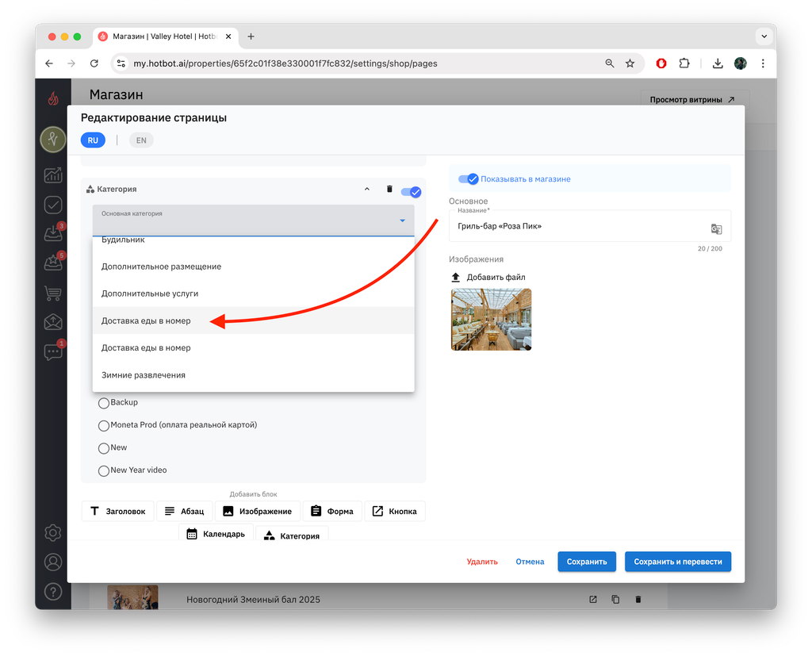Reload the browser page

click(94, 63)
